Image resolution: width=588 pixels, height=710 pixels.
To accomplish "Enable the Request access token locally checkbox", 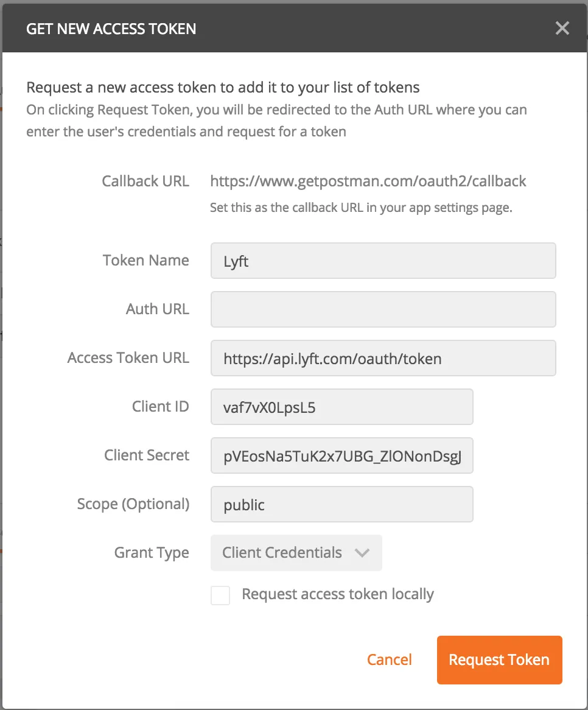I will (x=220, y=595).
